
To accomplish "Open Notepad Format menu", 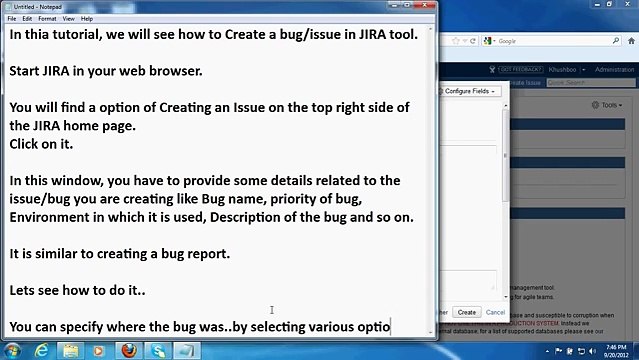I will 47,19.
